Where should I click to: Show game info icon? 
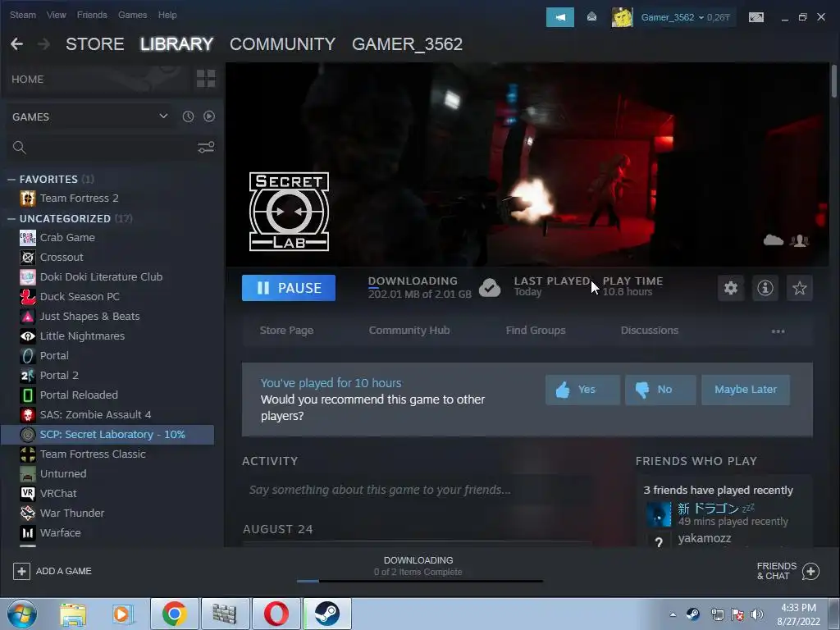(x=765, y=288)
